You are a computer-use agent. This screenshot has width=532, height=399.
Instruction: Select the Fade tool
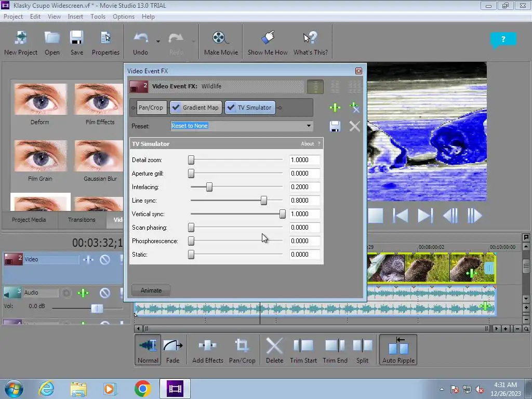coord(172,350)
